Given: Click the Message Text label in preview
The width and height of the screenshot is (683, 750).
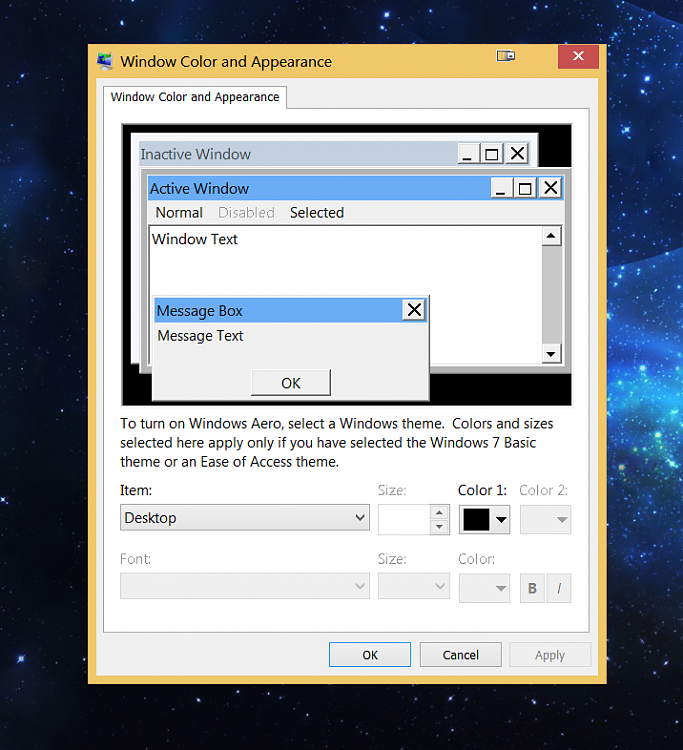Looking at the screenshot, I should pos(200,336).
